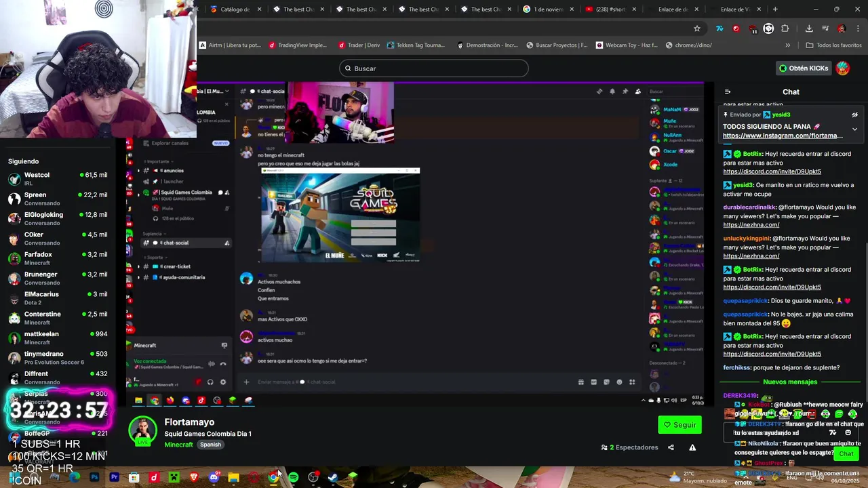Share the stream via the share icon
Screen dimensions: 868x488
(671, 447)
